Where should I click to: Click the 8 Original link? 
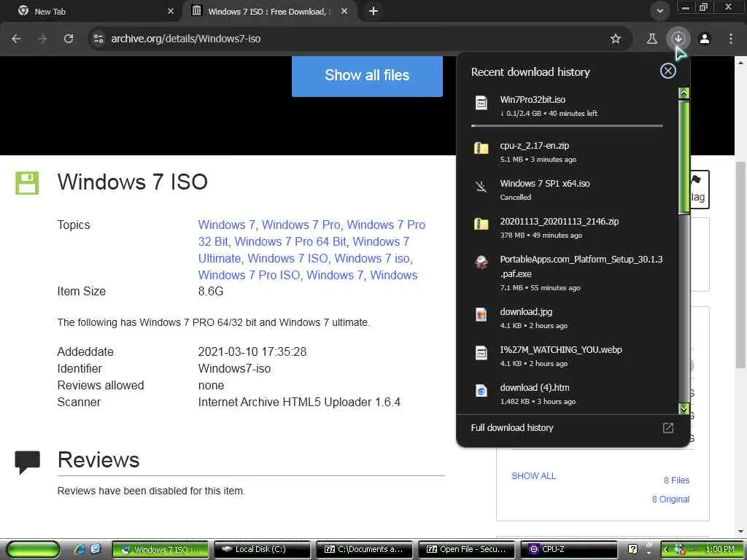[671, 499]
